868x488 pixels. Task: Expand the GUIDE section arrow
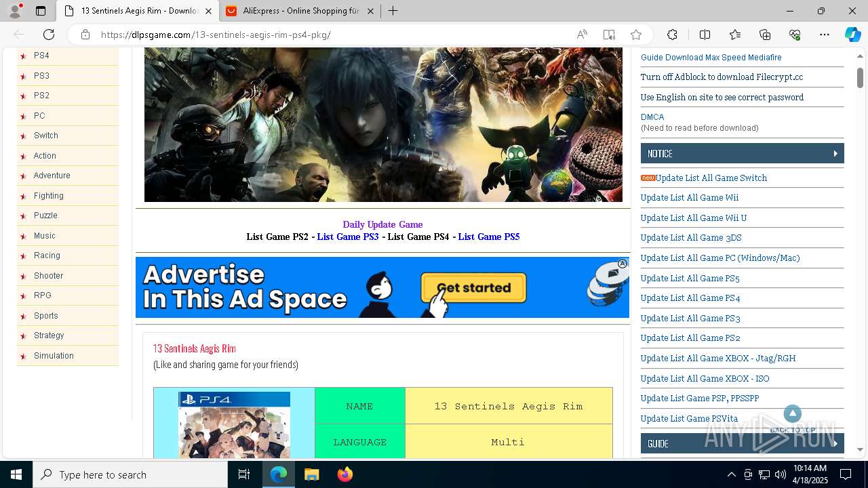[835, 444]
